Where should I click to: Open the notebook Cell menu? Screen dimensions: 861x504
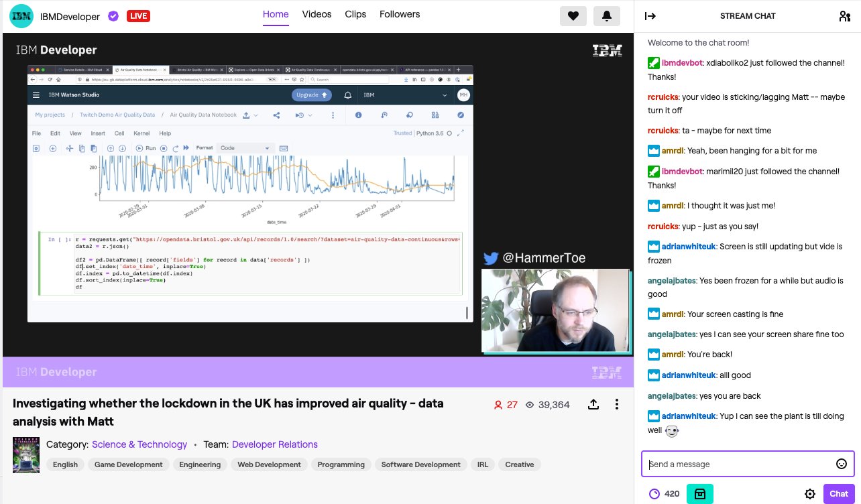click(119, 133)
